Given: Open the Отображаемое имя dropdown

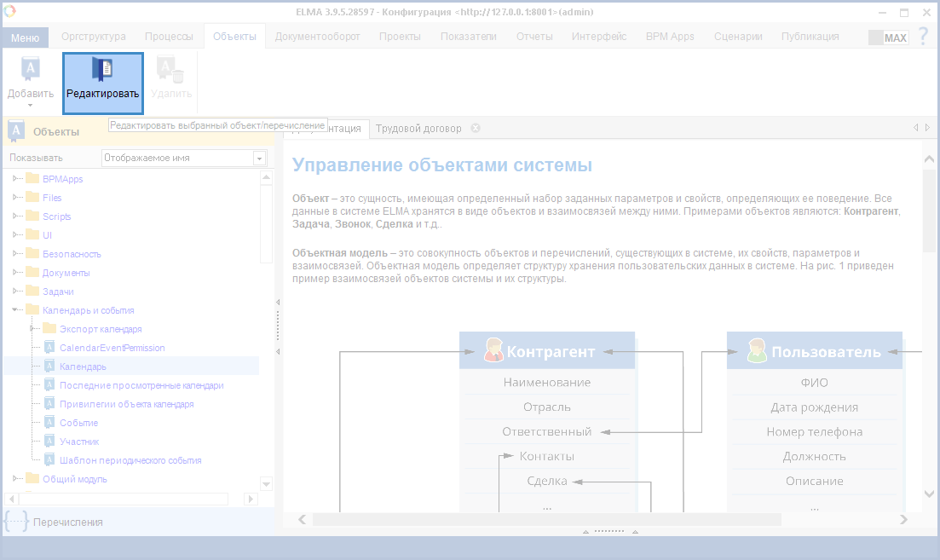Looking at the screenshot, I should coord(259,158).
